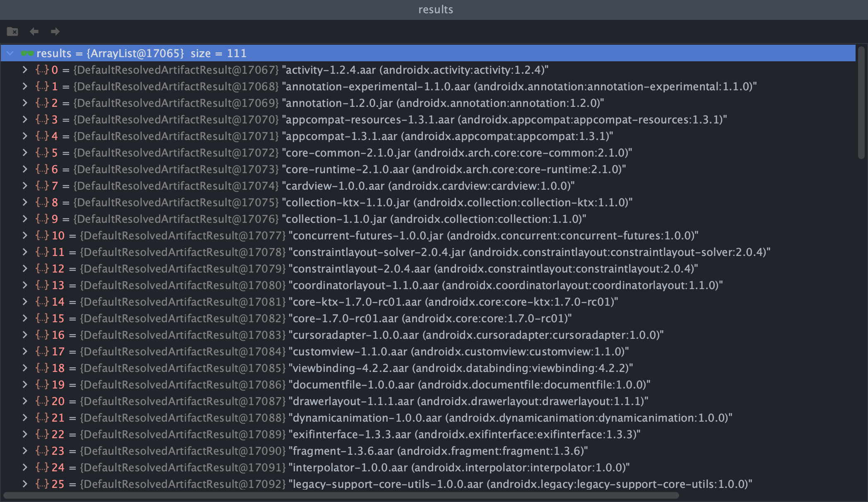
Task: Click the forward arrow icon
Action: click(55, 31)
